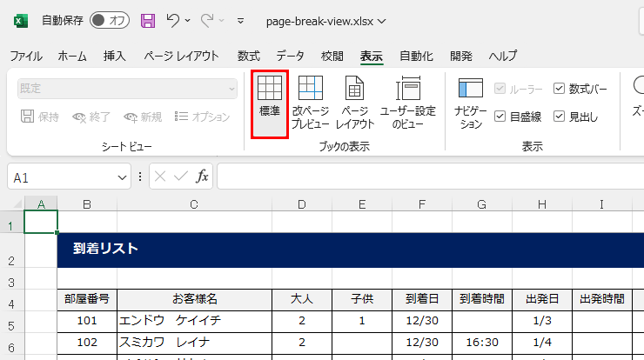Click the お客様名 header cell
644x360 pixels.
point(194,300)
